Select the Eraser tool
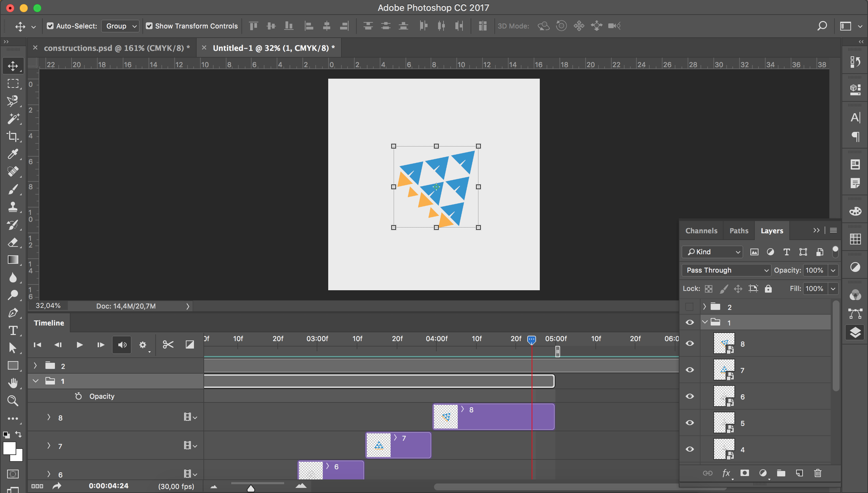The width and height of the screenshot is (868, 493). [13, 242]
